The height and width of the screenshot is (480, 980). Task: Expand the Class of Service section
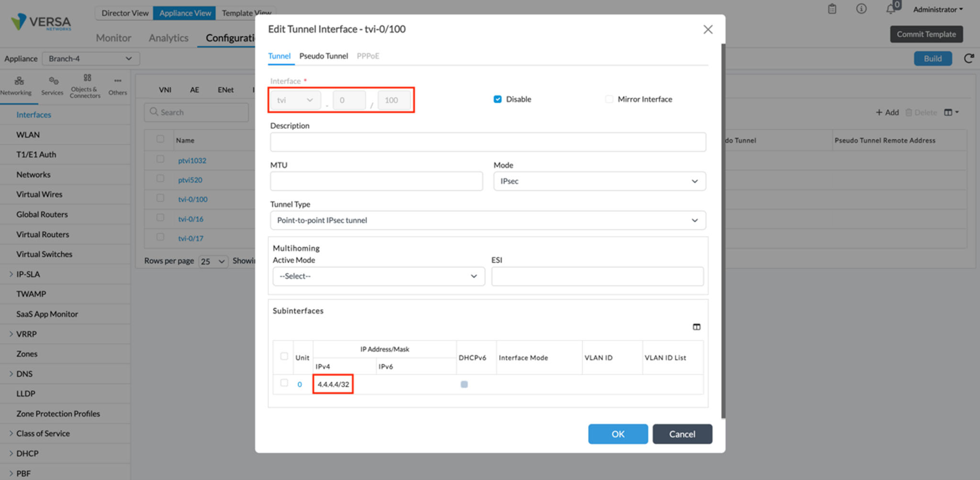[43, 433]
